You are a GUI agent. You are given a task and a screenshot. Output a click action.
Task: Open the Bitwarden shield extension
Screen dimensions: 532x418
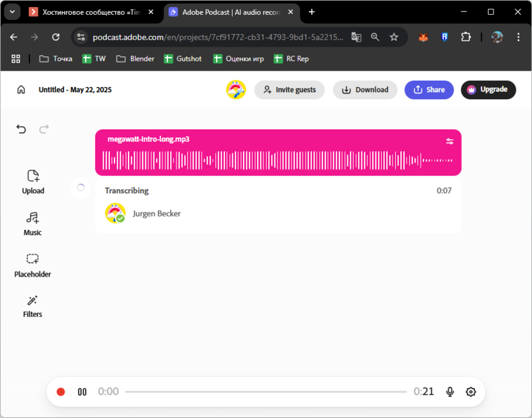pos(444,37)
